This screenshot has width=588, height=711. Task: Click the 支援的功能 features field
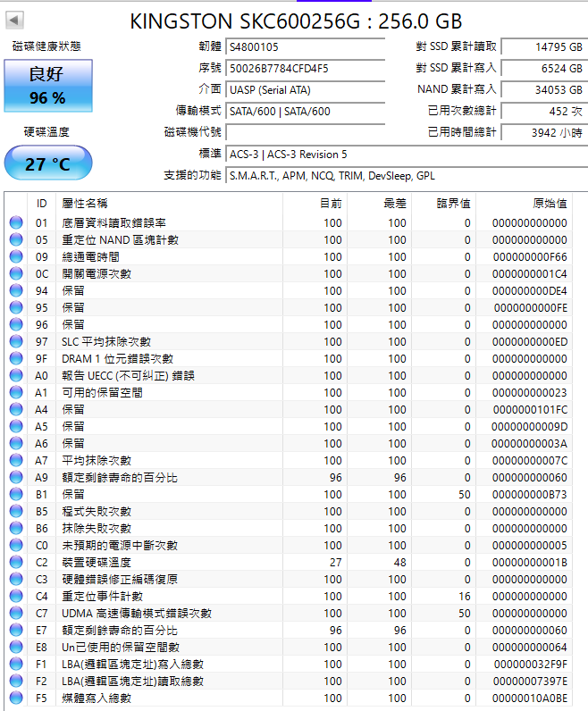407,175
